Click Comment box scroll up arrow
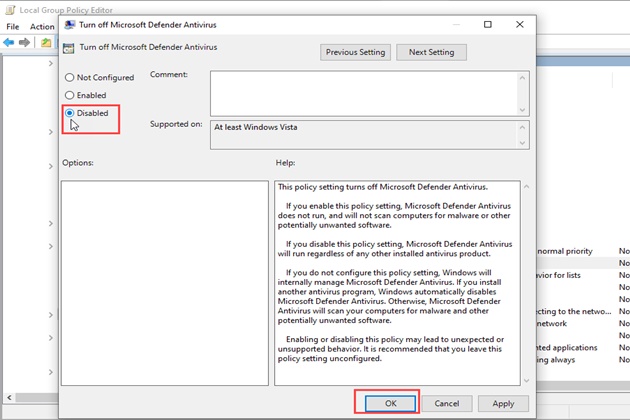 tap(522, 78)
